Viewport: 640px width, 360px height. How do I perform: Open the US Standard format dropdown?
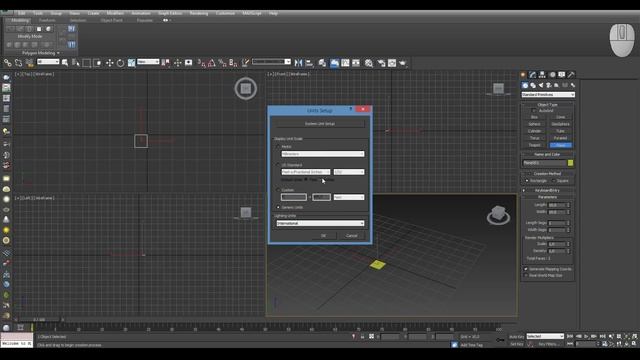(306, 172)
